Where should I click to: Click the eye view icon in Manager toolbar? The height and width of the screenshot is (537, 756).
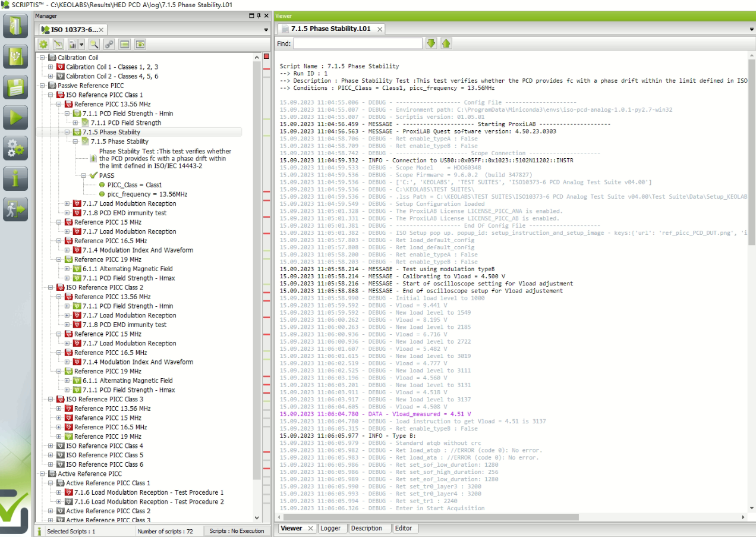tap(140, 44)
